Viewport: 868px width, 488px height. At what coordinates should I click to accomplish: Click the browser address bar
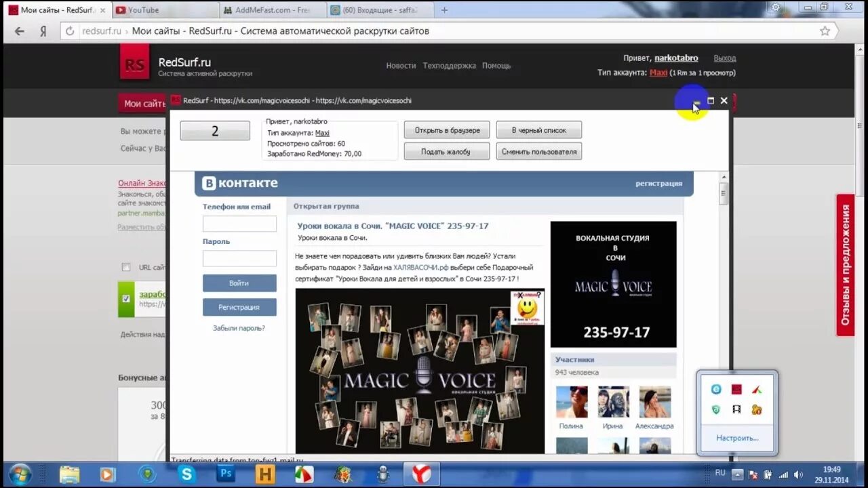click(448, 31)
